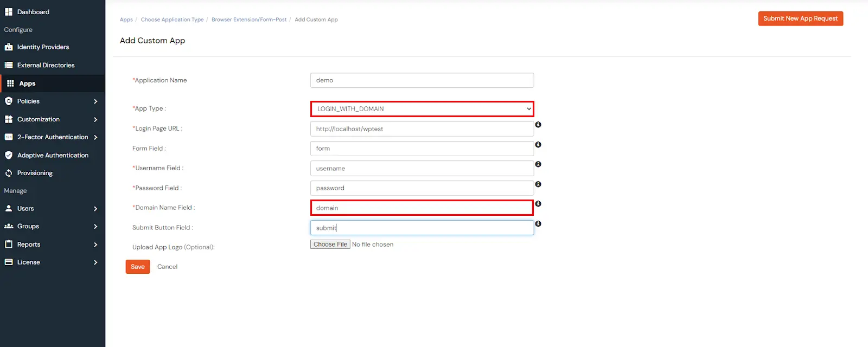Click the Adaptive Authentication shield icon
This screenshot has height=347, width=868.
pos(9,155)
